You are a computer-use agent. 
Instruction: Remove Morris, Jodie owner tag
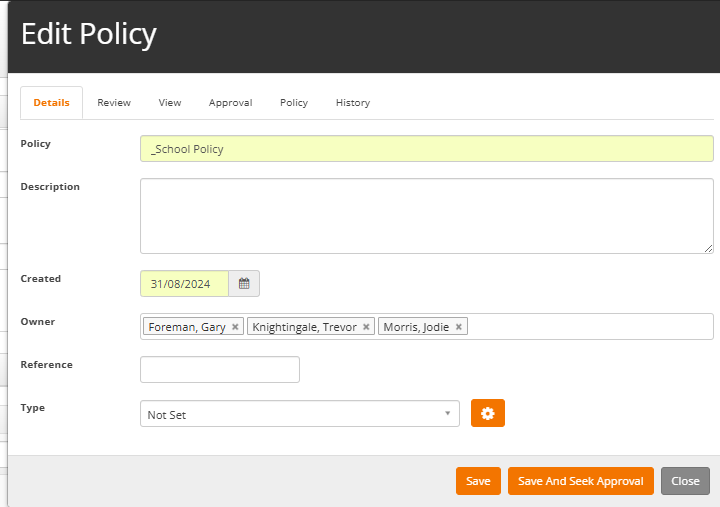click(459, 327)
